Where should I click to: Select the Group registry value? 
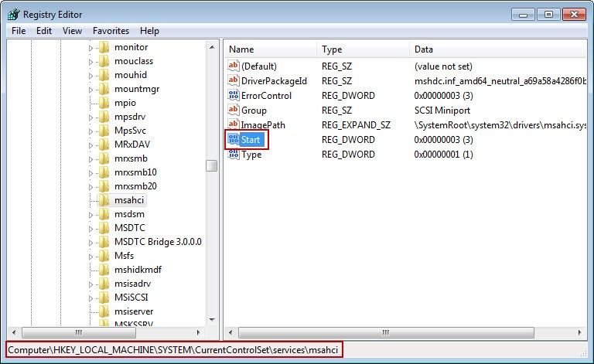(x=254, y=111)
